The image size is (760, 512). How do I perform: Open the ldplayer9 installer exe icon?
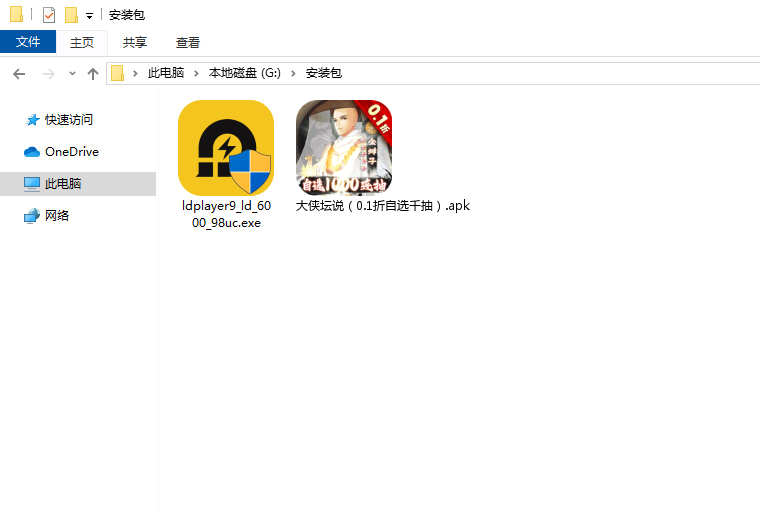point(226,147)
